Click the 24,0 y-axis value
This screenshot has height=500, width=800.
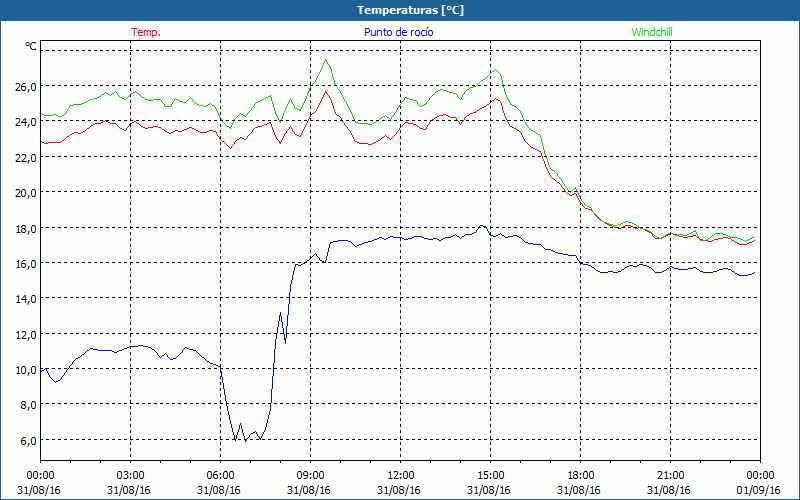[26, 122]
